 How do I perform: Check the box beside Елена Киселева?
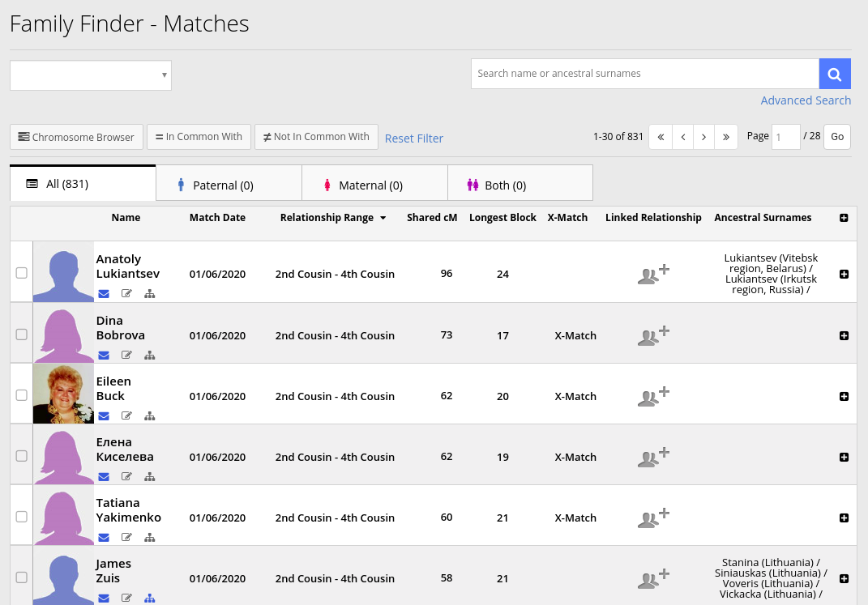coord(22,456)
